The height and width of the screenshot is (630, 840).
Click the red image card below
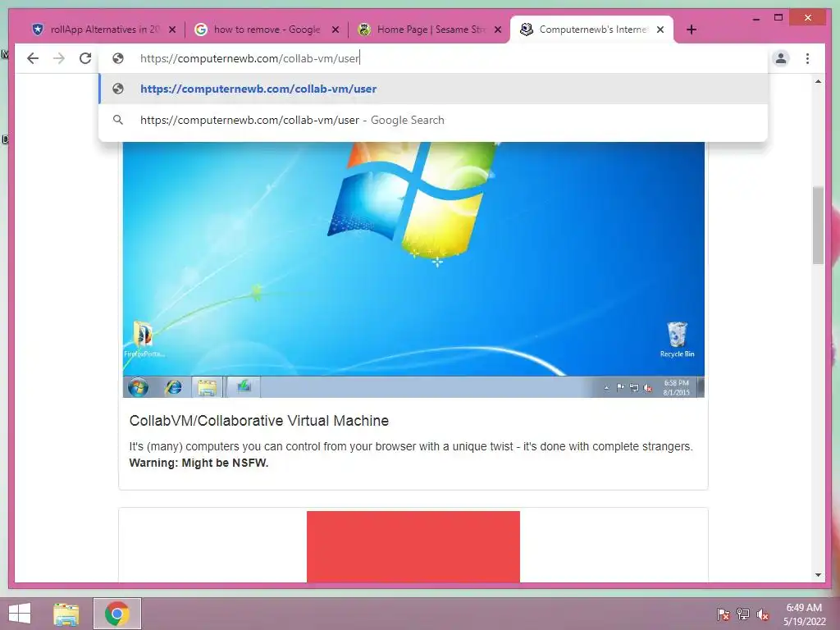click(x=413, y=546)
